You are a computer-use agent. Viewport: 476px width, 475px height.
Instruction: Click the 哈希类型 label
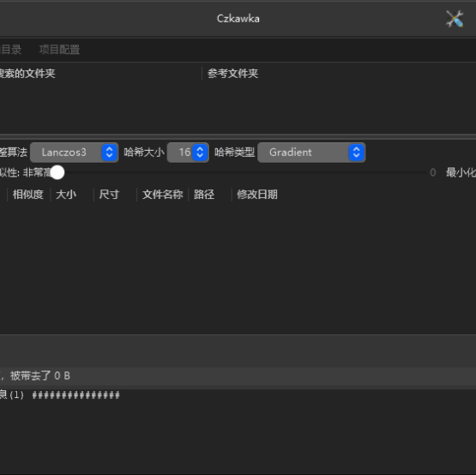point(235,153)
